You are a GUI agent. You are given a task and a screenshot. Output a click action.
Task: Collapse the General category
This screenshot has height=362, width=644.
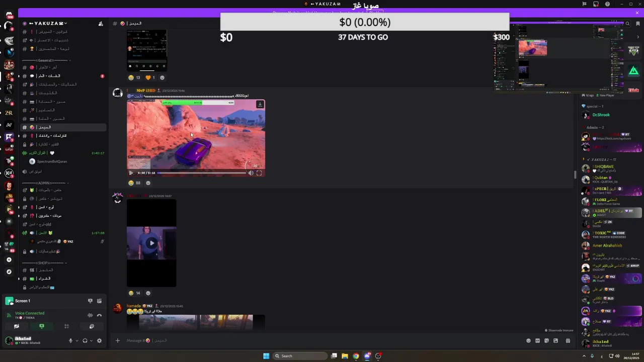[x=46, y=60]
